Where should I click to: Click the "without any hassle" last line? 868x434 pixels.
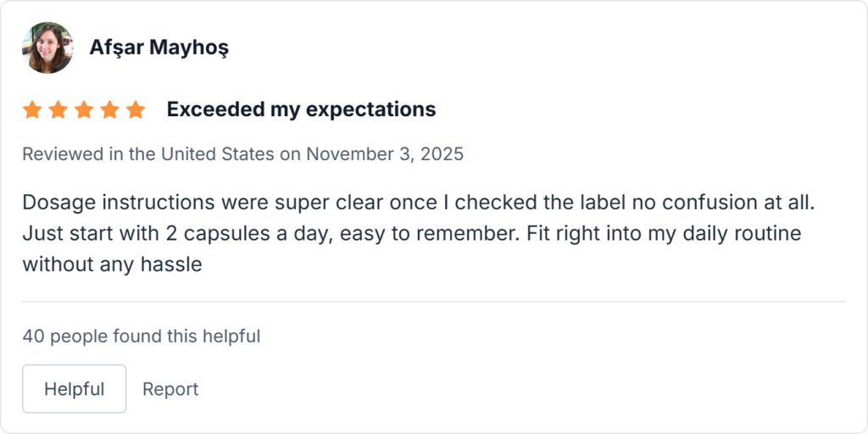(112, 264)
